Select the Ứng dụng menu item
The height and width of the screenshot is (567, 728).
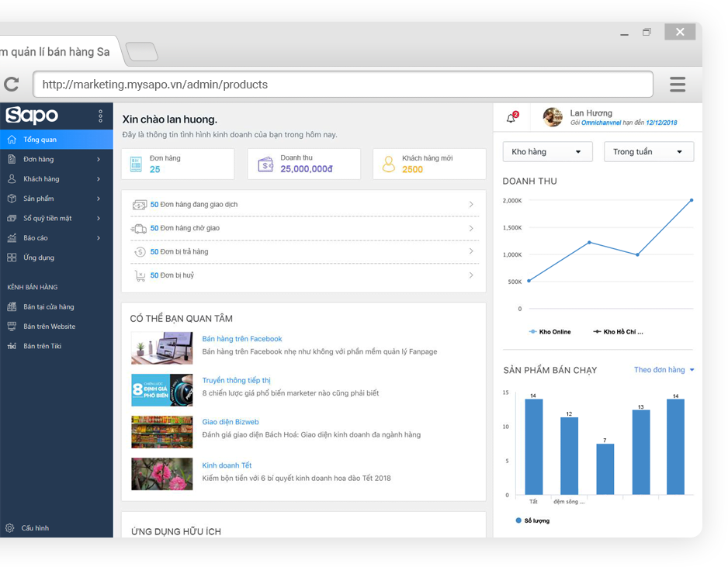pyautogui.click(x=56, y=258)
